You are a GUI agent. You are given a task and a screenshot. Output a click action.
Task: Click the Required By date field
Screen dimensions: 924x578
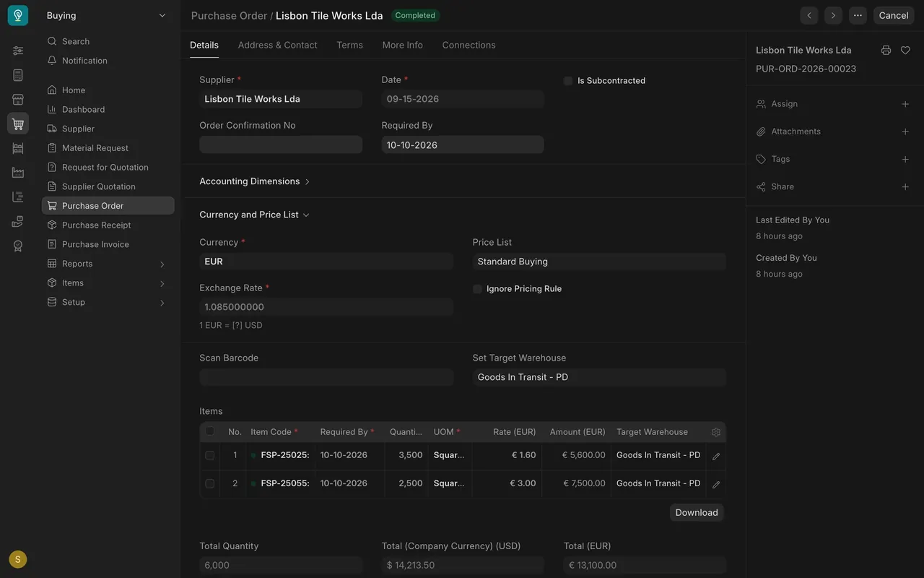click(463, 144)
